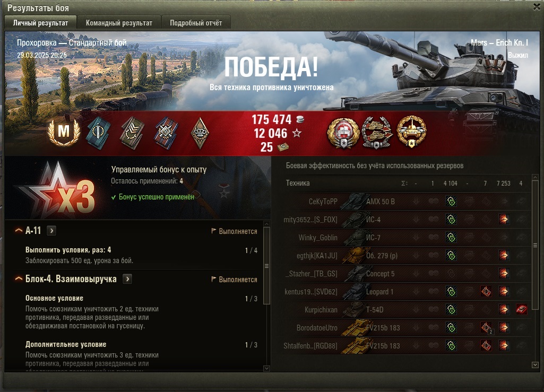Image resolution: width=544 pixels, height=392 pixels.
Task: Click the red cross shield medal
Action: click(343, 133)
